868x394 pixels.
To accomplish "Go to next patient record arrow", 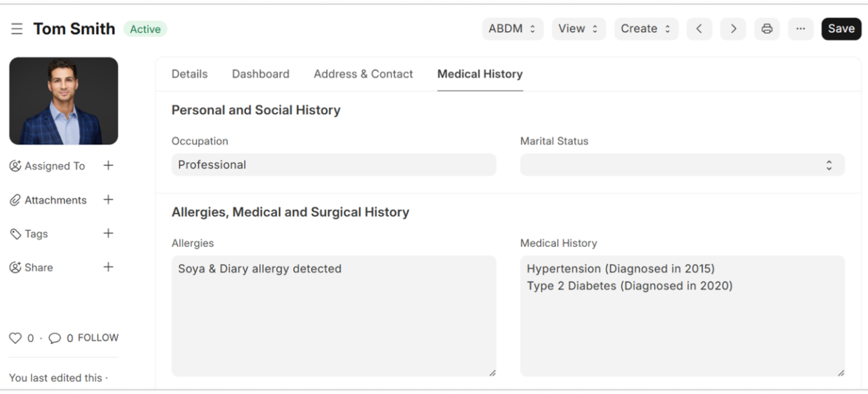I will [733, 29].
